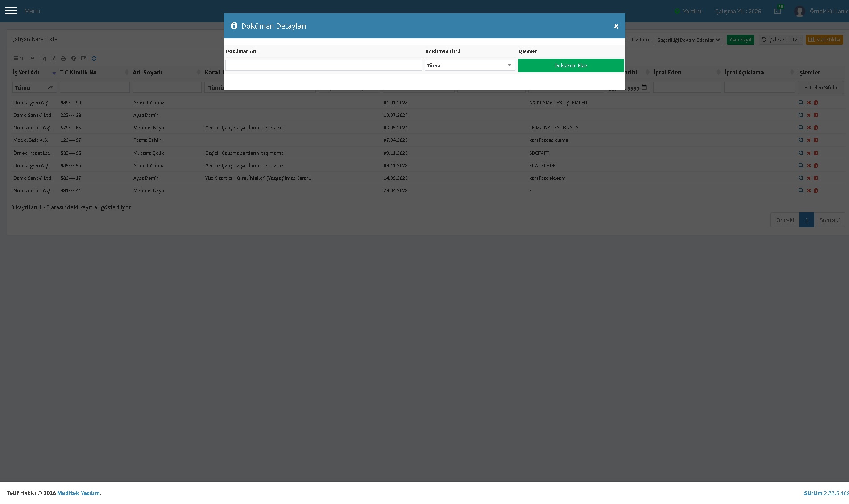Image resolution: width=849 pixels, height=504 pixels.
Task: Open the question mark help icon
Action: click(x=74, y=58)
